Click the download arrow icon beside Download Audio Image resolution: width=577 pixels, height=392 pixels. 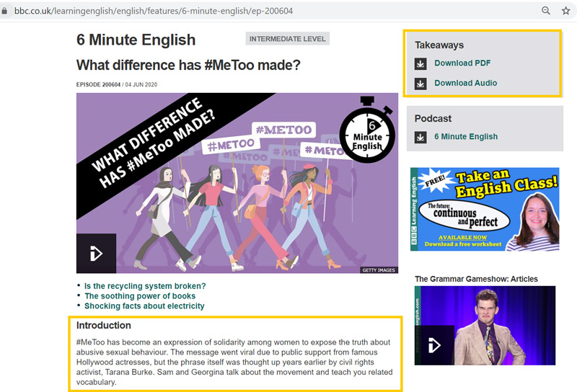(420, 84)
